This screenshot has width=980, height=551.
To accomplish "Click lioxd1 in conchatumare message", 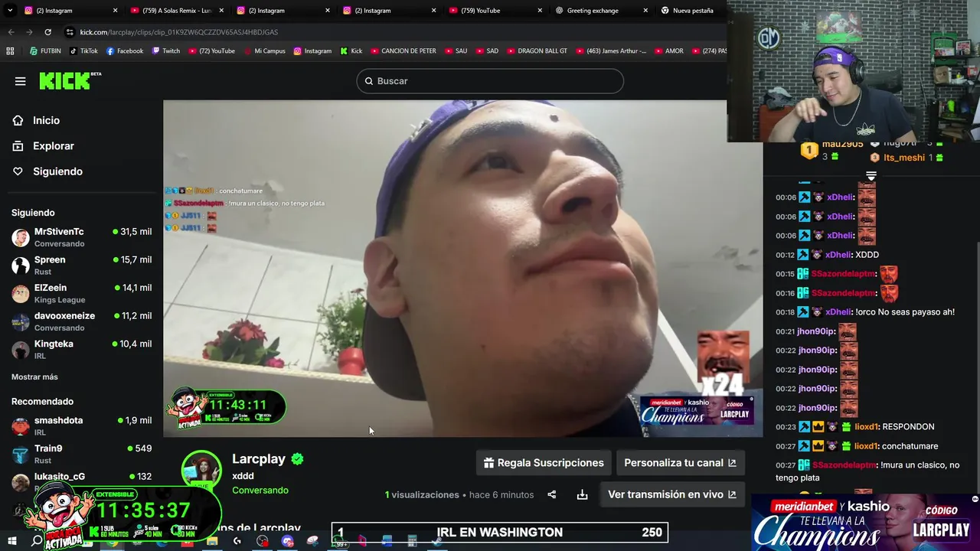I will pos(866,446).
